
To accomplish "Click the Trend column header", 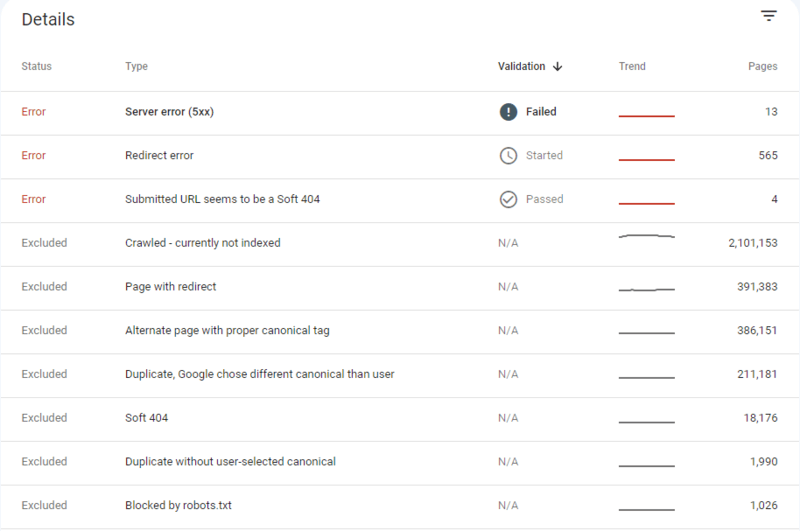I will [x=632, y=67].
